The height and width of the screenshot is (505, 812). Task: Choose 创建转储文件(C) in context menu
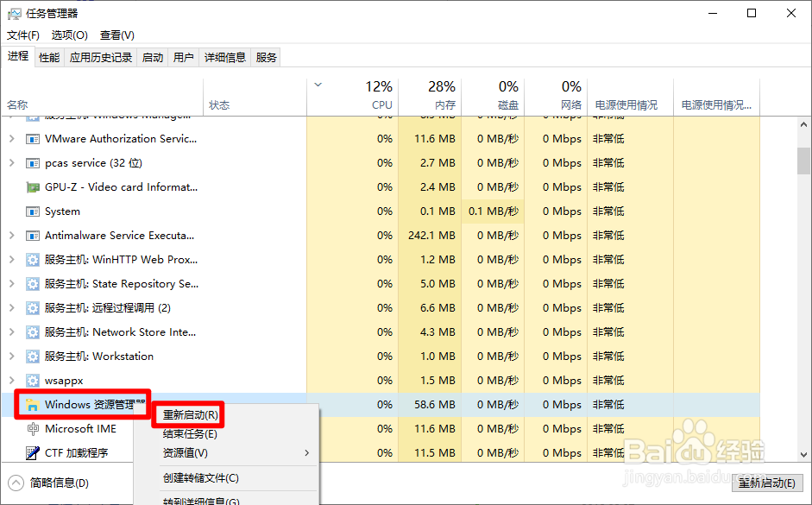click(x=201, y=478)
